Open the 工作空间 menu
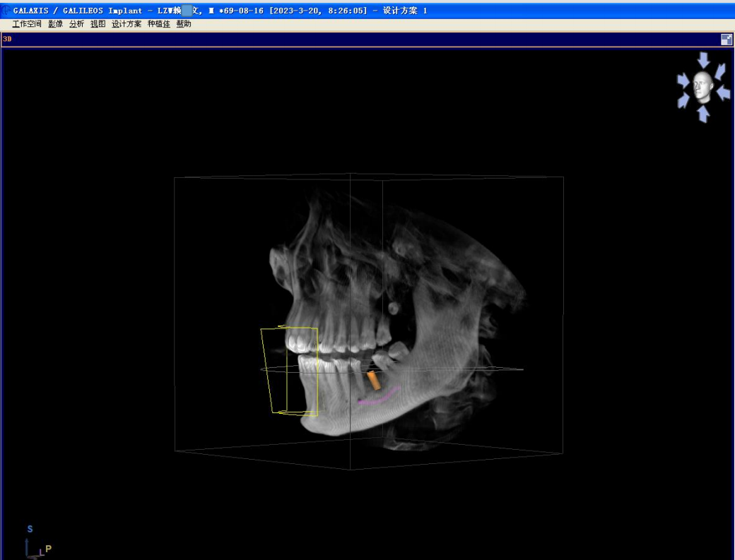735x560 pixels. tap(27, 24)
